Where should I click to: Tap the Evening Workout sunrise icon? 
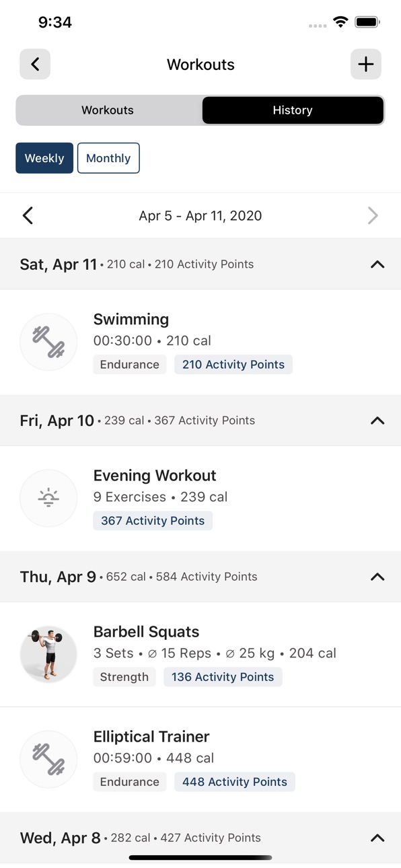pyautogui.click(x=48, y=498)
